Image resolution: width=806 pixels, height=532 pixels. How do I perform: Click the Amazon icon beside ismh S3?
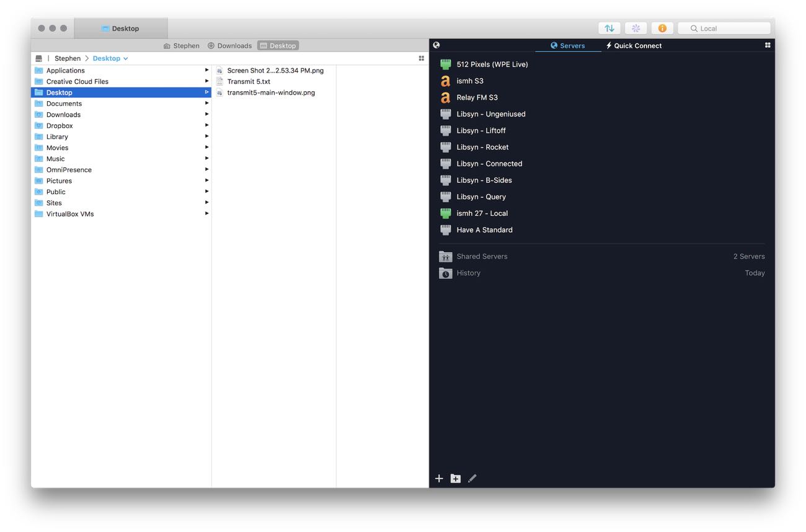(x=445, y=81)
